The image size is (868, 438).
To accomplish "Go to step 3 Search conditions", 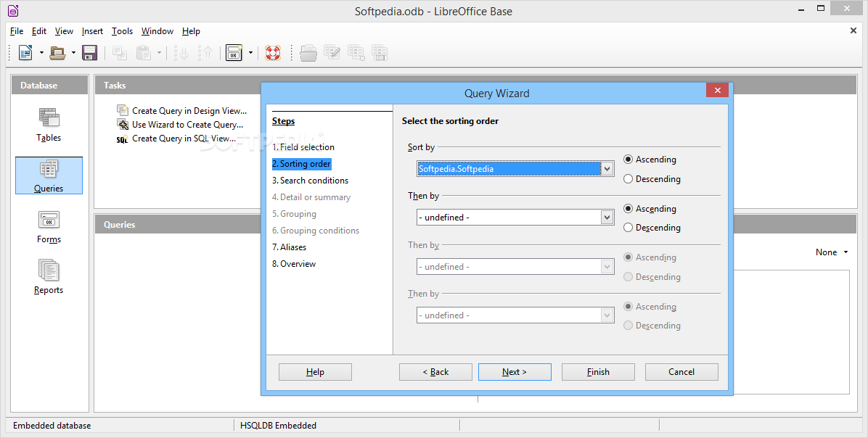I will click(310, 181).
